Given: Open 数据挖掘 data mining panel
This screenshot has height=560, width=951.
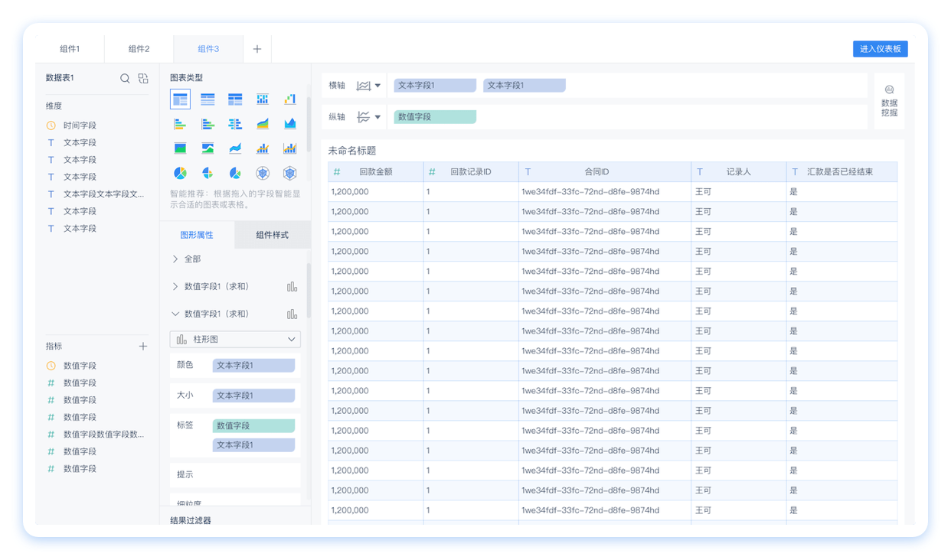Looking at the screenshot, I should (x=889, y=101).
